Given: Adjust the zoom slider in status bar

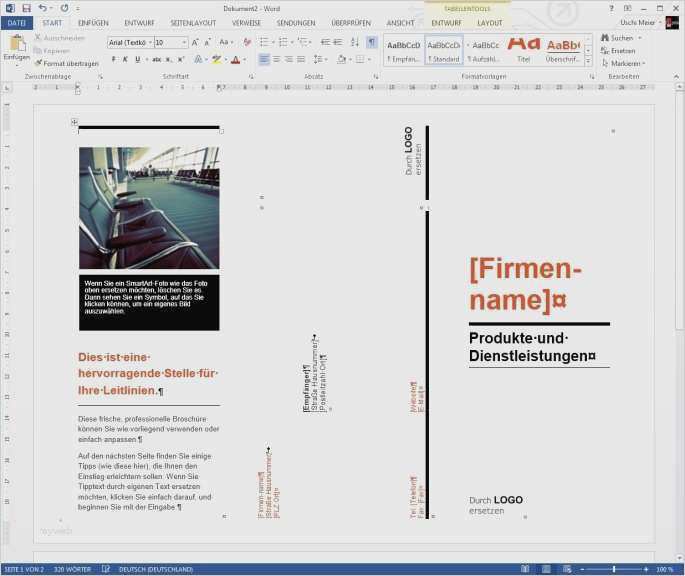Looking at the screenshot, I should [x=613, y=569].
